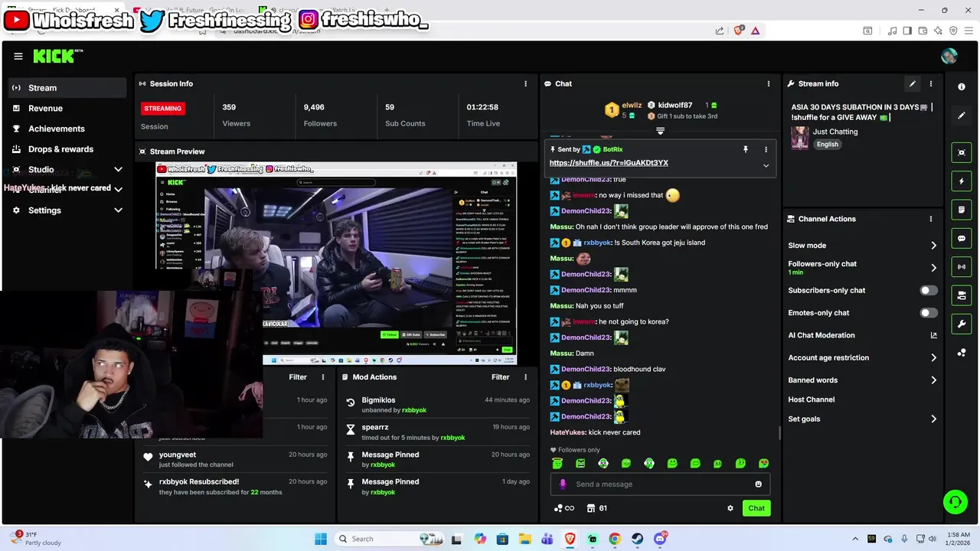980x551 pixels.
Task: Open the shuffle.us pinned link
Action: pyautogui.click(x=609, y=163)
